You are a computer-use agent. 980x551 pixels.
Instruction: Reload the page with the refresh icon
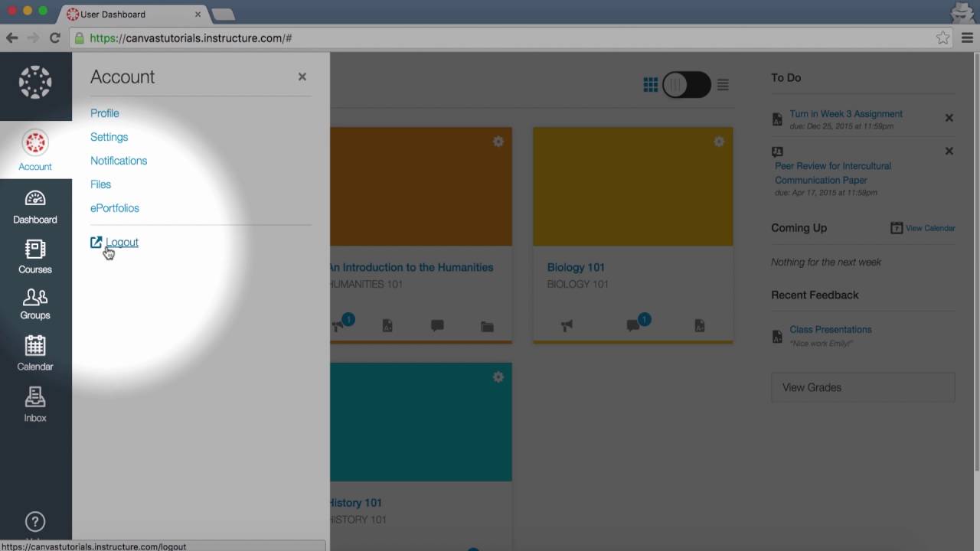pyautogui.click(x=55, y=37)
